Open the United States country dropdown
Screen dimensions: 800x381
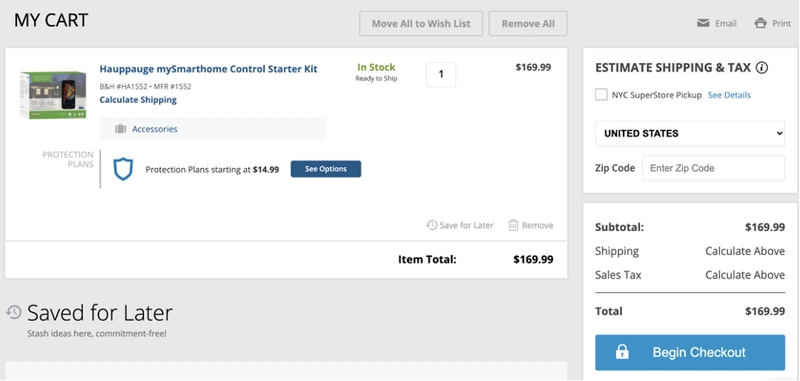[690, 134]
